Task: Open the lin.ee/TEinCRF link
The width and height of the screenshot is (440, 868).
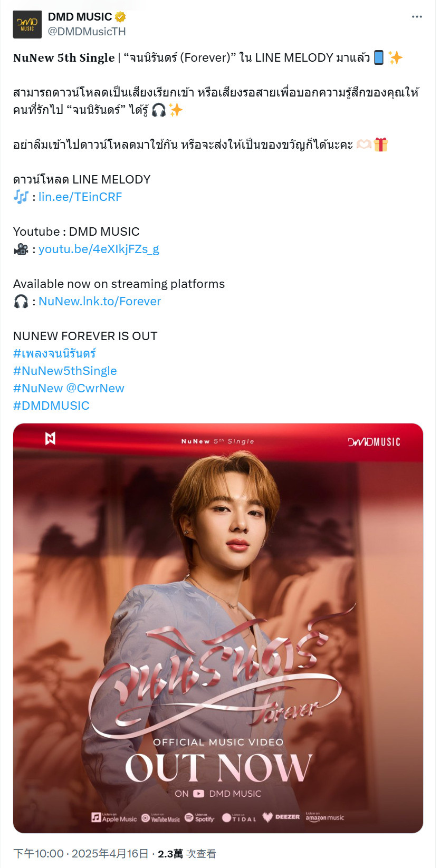Action: (80, 197)
